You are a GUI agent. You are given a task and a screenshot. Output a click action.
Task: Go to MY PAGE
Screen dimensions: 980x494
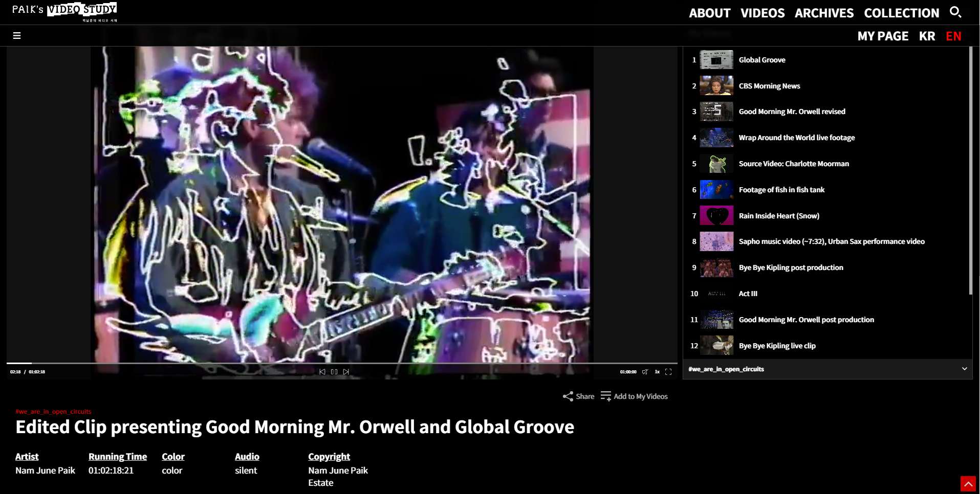(883, 36)
